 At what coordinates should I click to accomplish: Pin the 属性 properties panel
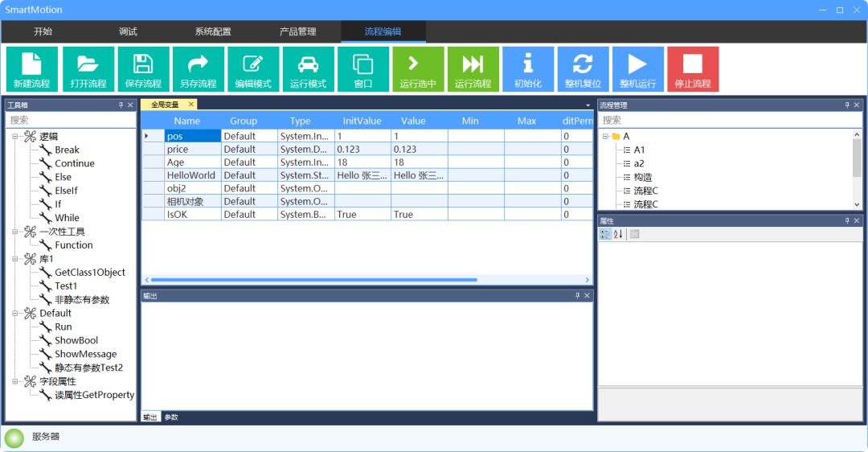tap(847, 220)
